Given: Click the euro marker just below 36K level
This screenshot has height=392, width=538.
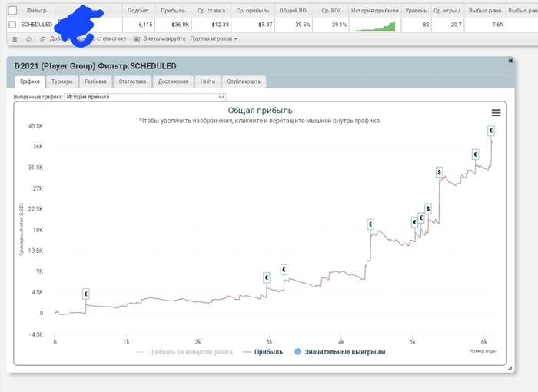Looking at the screenshot, I should pyautogui.click(x=475, y=154).
